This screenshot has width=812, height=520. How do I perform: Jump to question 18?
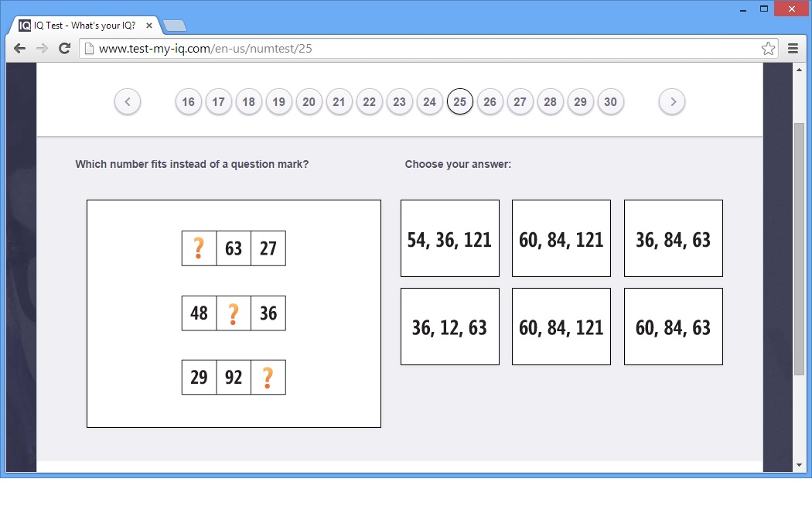[x=248, y=101]
